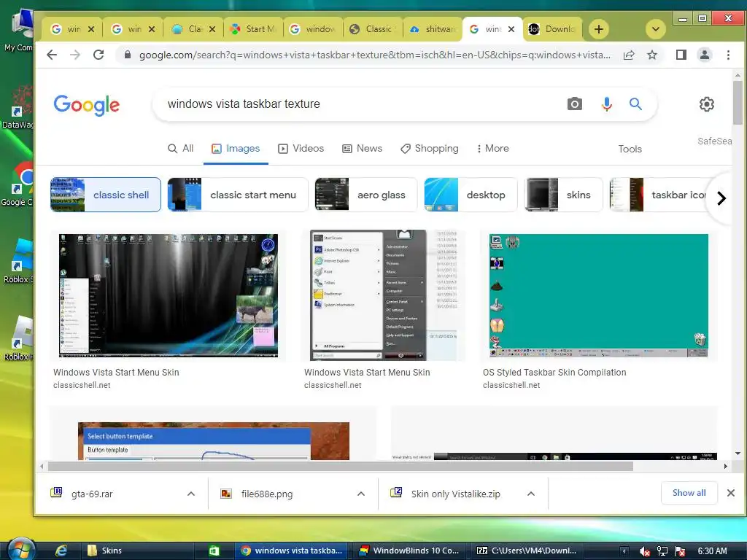This screenshot has height=560, width=747.
Task: Close the active Google search tab
Action: click(x=511, y=29)
